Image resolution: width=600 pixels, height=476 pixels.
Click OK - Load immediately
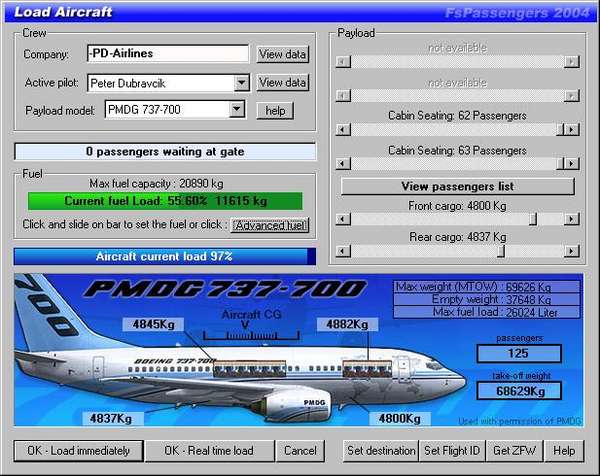(x=78, y=451)
